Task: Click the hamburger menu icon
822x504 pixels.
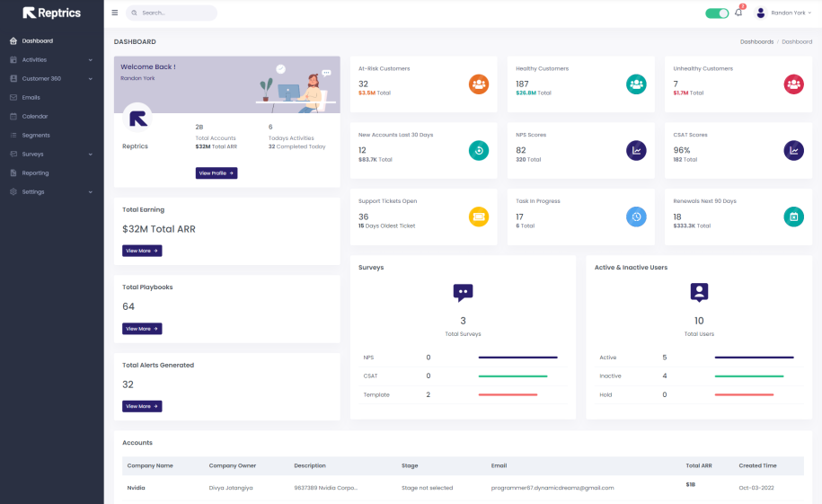Action: [x=114, y=13]
